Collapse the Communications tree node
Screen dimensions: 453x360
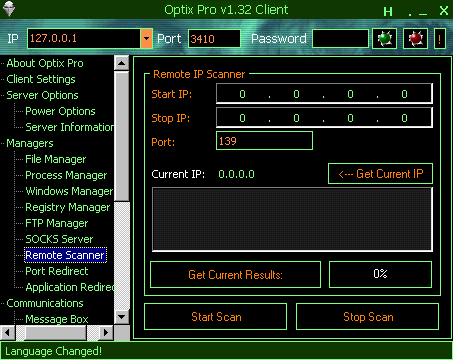point(45,303)
